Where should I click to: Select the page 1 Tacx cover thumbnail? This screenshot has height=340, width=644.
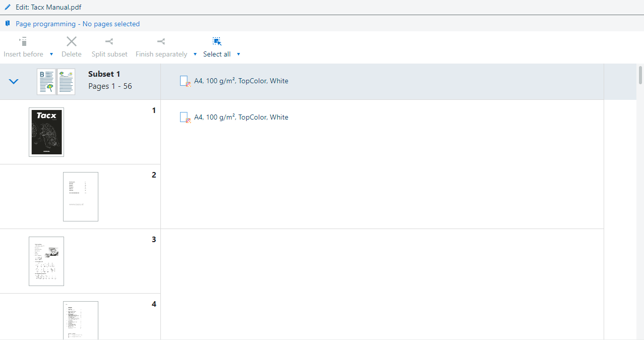click(x=46, y=132)
